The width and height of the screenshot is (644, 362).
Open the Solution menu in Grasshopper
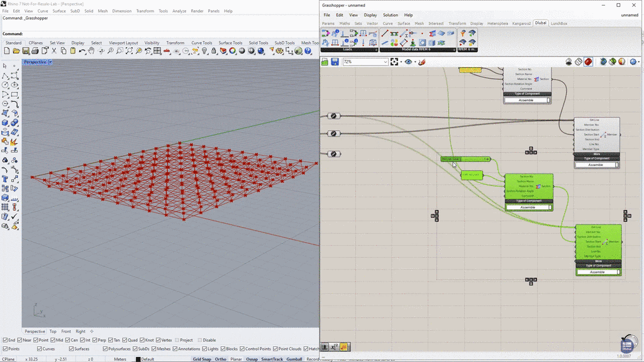click(390, 15)
